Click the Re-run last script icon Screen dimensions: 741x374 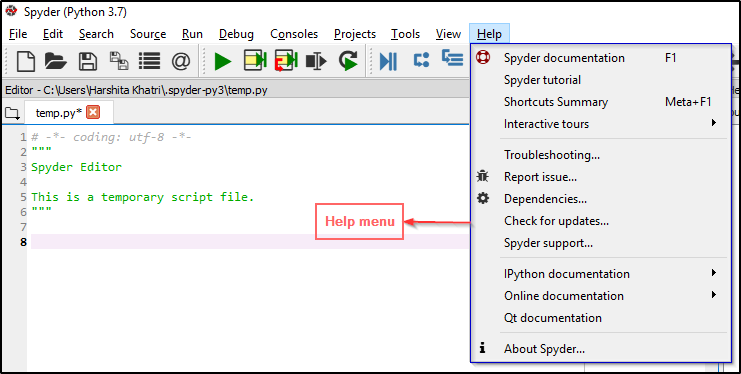tap(348, 61)
